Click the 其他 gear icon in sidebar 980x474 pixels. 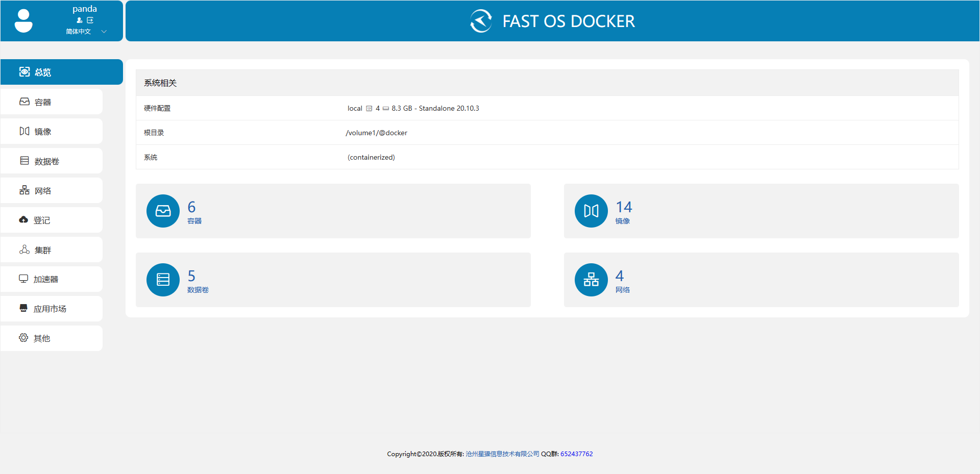[x=23, y=338]
